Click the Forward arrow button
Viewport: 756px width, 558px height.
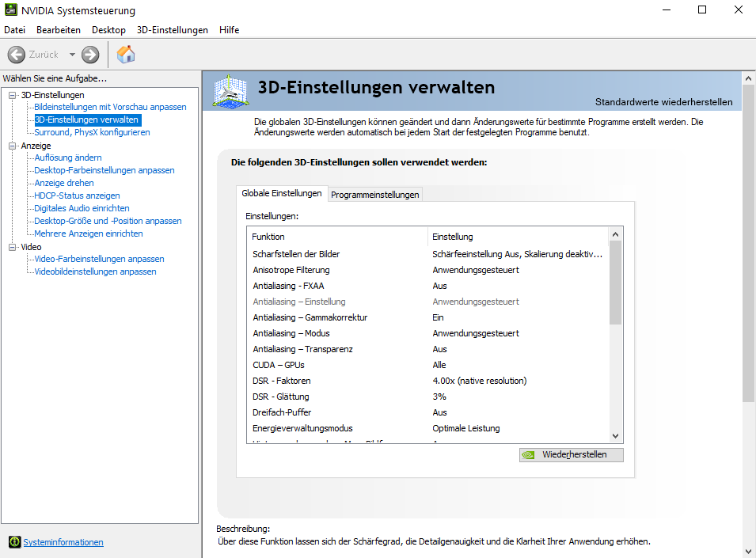click(90, 55)
